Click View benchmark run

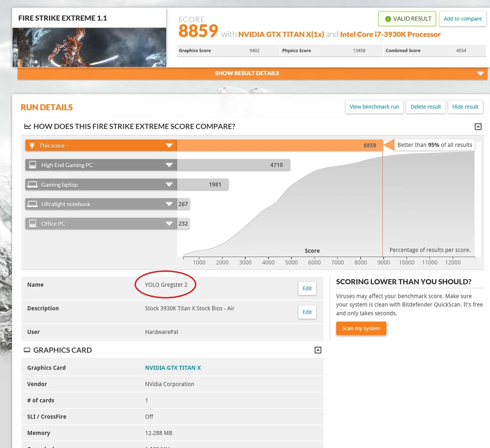click(x=374, y=107)
